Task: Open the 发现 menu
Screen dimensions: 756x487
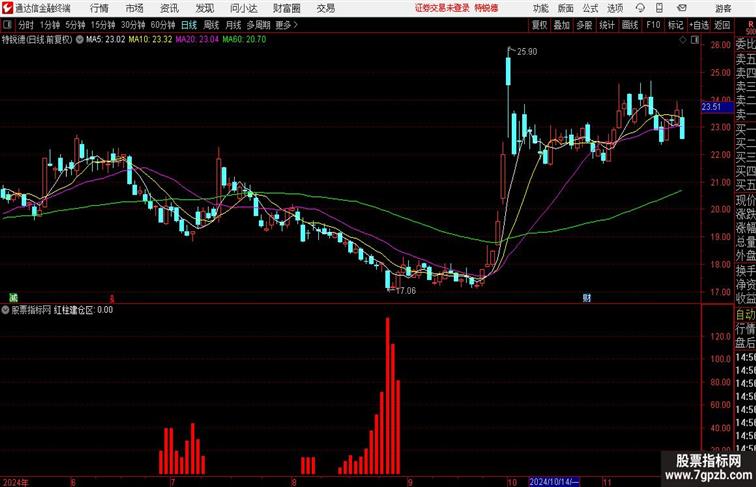Action: click(x=204, y=8)
